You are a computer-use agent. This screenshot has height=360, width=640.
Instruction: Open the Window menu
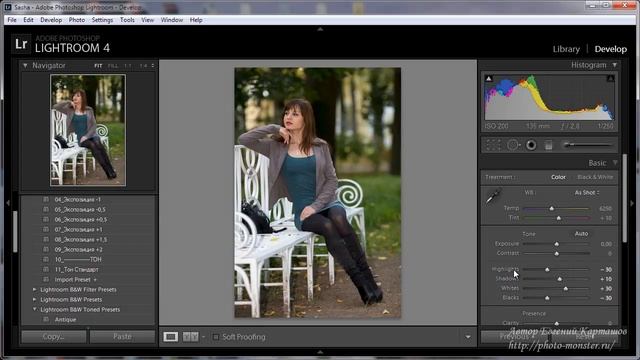(x=171, y=20)
